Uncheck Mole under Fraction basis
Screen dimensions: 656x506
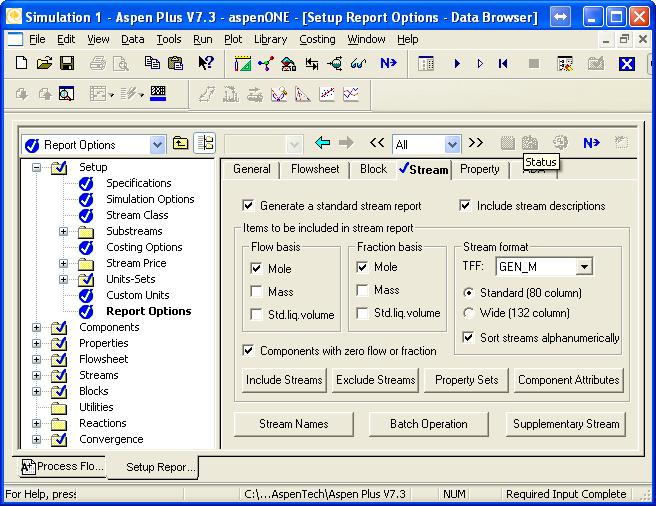(362, 267)
